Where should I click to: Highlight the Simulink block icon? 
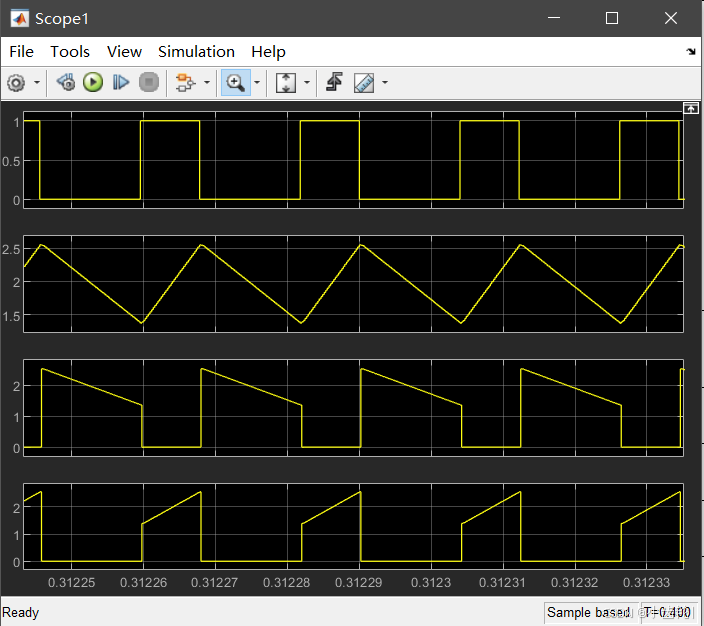(185, 83)
